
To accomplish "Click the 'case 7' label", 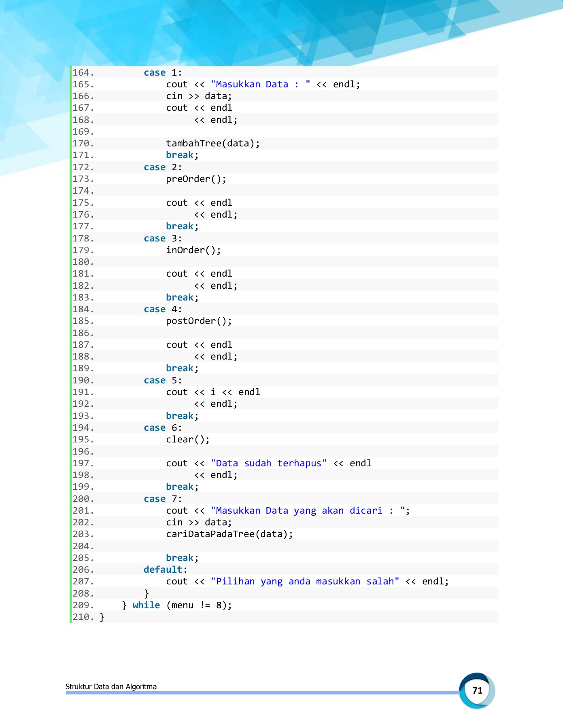I will (163, 499).
